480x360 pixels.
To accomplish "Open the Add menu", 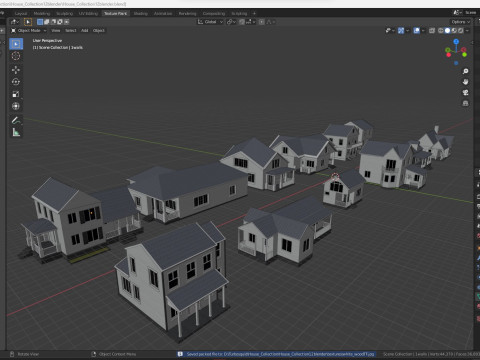I will (85, 31).
